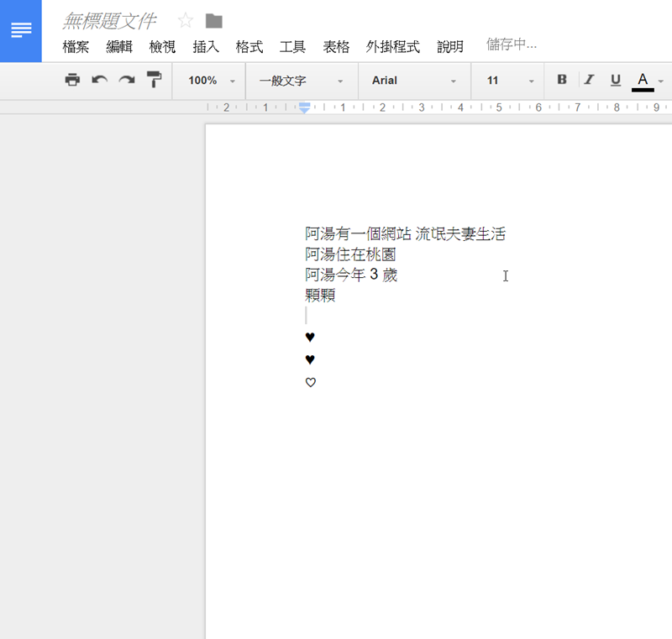Click the Undo arrow icon

(x=100, y=81)
